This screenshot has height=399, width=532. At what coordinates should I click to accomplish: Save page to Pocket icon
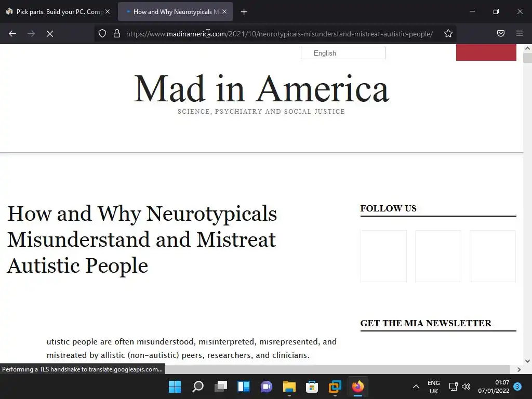[x=501, y=34]
